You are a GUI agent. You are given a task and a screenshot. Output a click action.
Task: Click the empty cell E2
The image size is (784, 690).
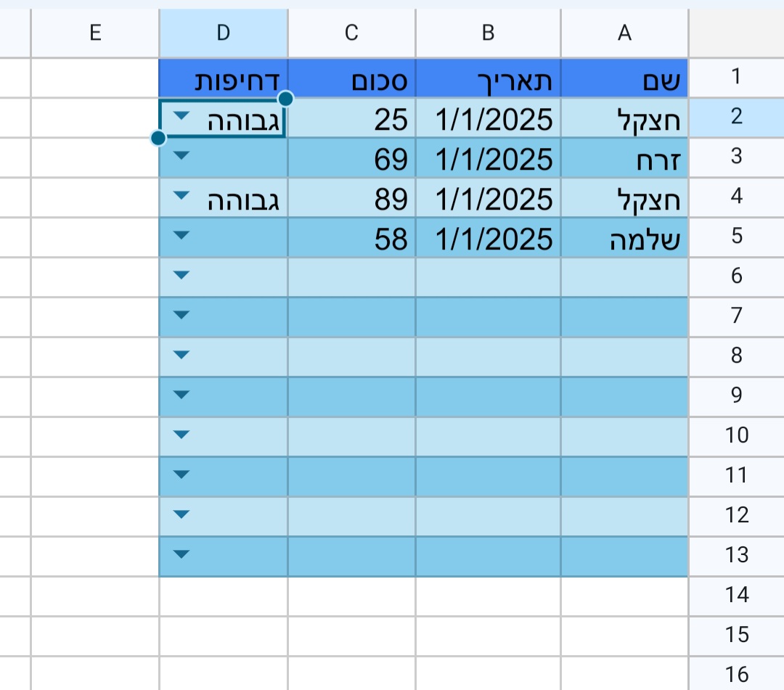95,117
